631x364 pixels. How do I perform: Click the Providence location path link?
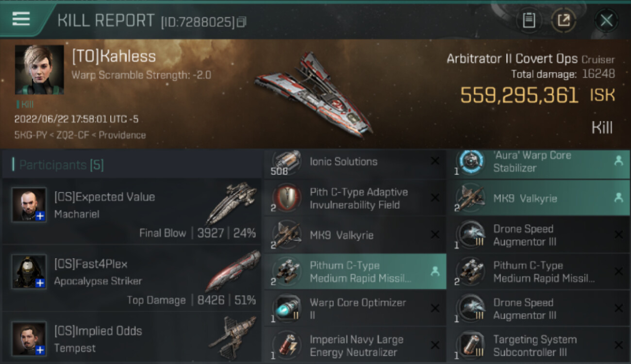click(122, 135)
